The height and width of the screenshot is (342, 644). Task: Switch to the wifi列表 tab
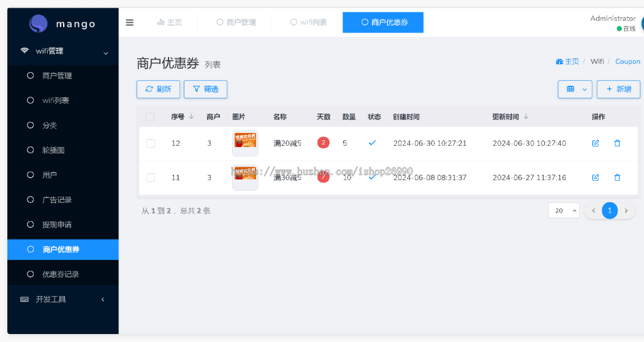(x=308, y=22)
